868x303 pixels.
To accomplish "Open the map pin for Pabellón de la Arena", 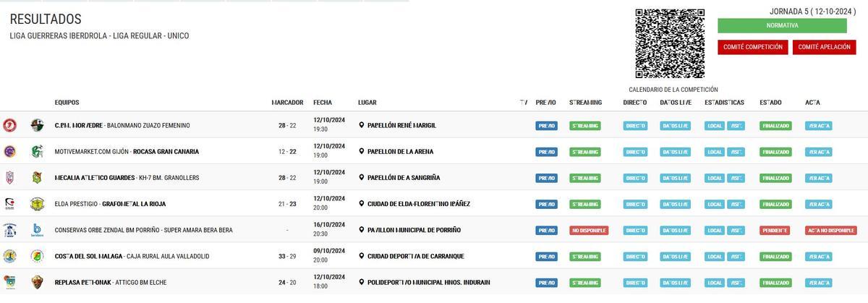I will pyautogui.click(x=362, y=151).
